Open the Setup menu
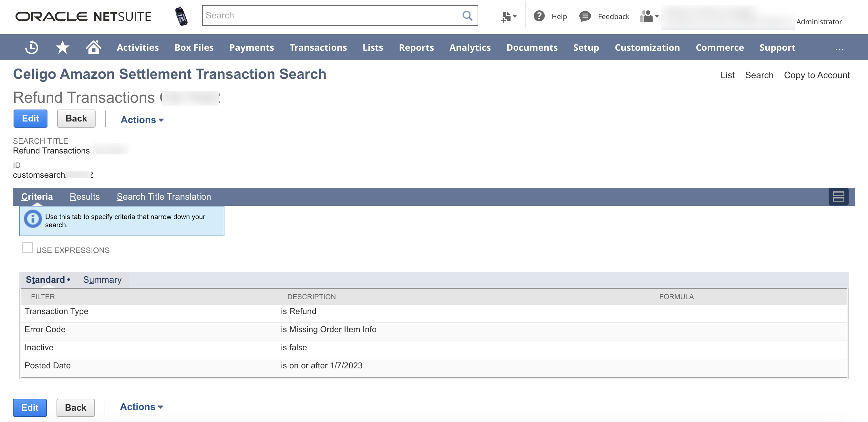The image size is (868, 422). pyautogui.click(x=586, y=47)
